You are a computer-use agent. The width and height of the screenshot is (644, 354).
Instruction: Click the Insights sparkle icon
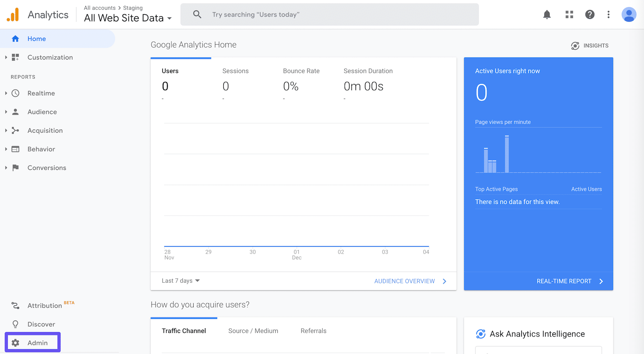point(575,45)
